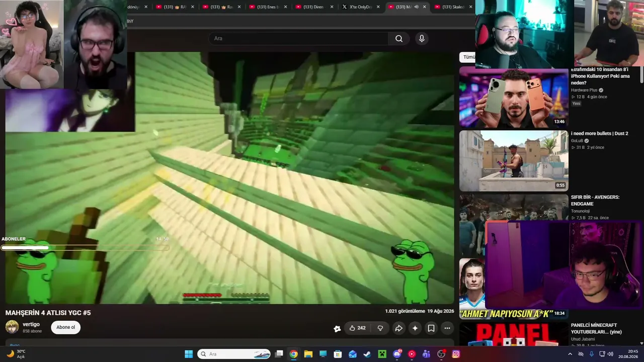Image resolution: width=644 pixels, height=362 pixels.
Task: Open Task View on the taskbar
Action: pos(279,354)
